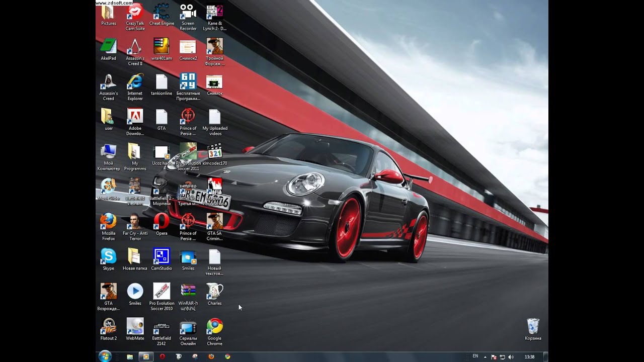Select Kane & Lynch 2 game icon
644x362 pixels.
214,18
